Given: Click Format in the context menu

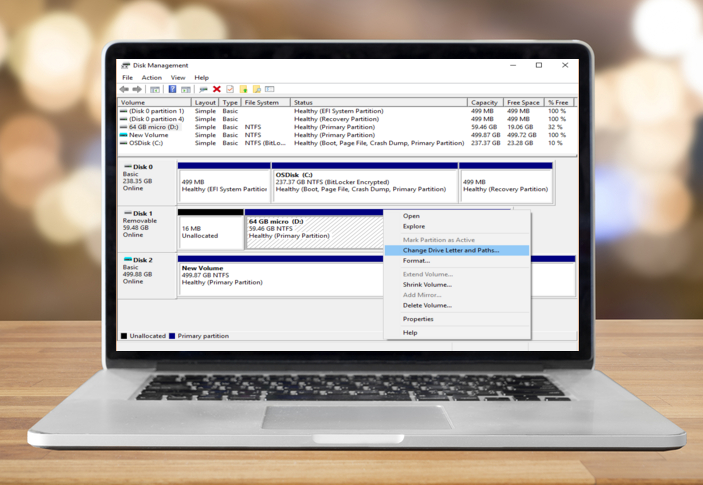Looking at the screenshot, I should tap(416, 260).
